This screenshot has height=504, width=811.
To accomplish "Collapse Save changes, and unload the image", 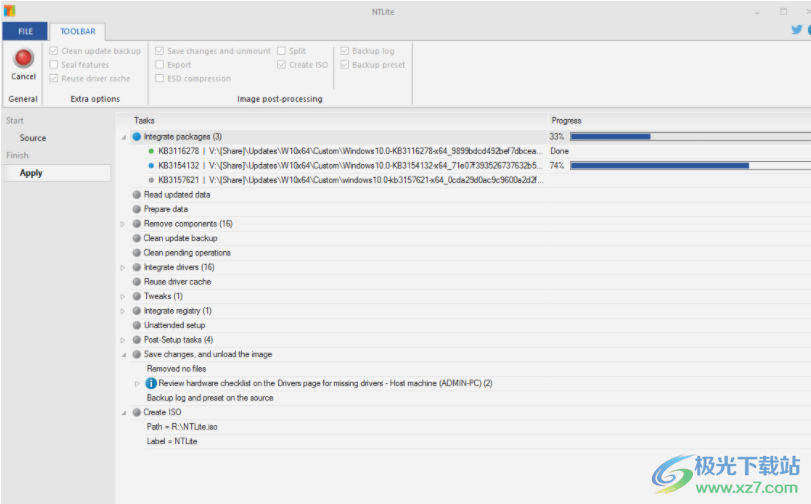I will coord(124,354).
